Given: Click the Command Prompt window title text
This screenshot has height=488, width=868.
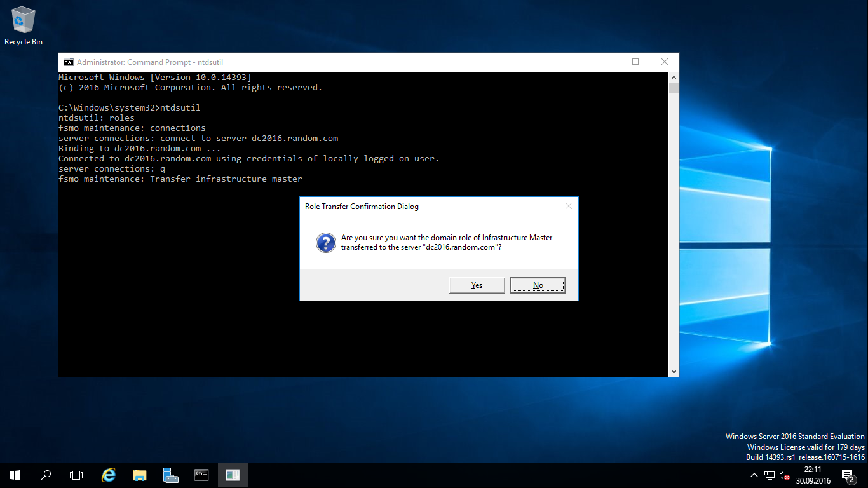Looking at the screenshot, I should [x=150, y=62].
